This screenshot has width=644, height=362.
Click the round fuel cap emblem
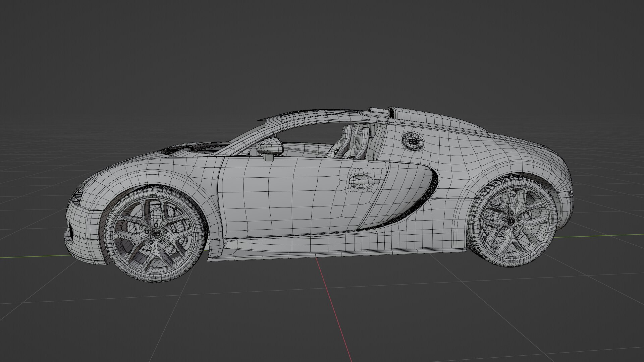[x=413, y=142]
